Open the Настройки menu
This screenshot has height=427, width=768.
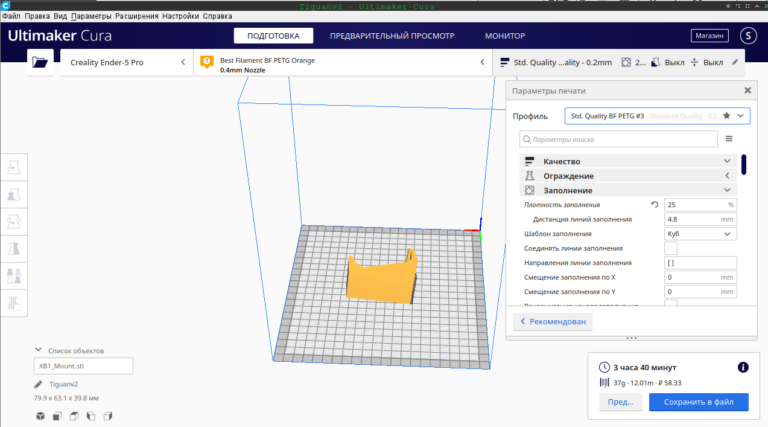click(x=181, y=16)
